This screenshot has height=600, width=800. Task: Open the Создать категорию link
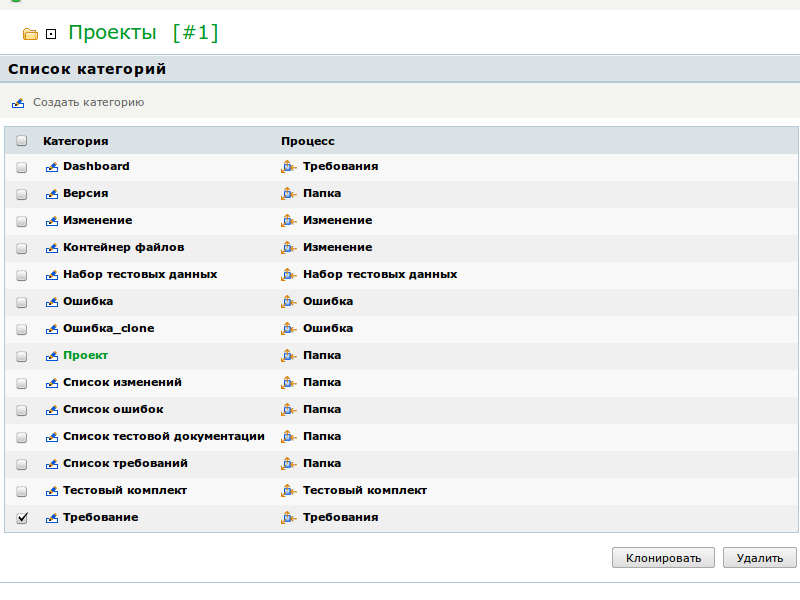tap(88, 102)
